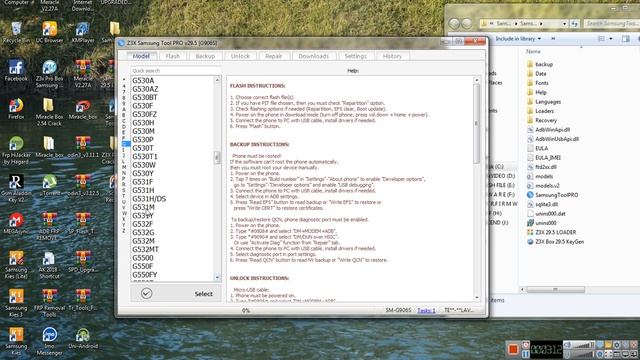Open the Samsung Kies 3 shortcut
Screen dimensions: 640x360
click(16, 303)
